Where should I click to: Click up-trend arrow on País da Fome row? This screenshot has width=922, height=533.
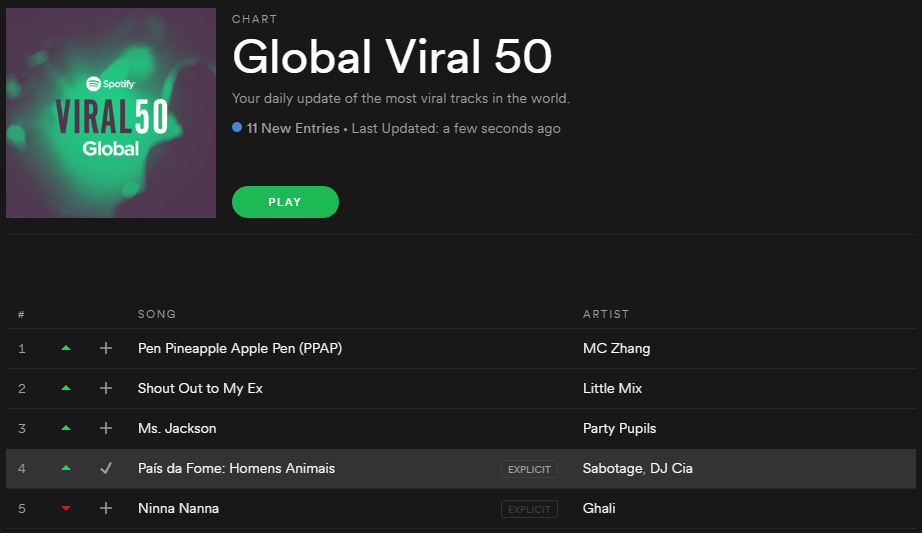(x=66, y=468)
